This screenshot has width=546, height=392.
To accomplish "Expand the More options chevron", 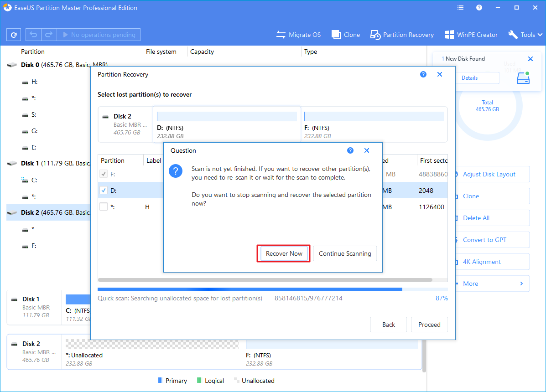I will pyautogui.click(x=521, y=284).
